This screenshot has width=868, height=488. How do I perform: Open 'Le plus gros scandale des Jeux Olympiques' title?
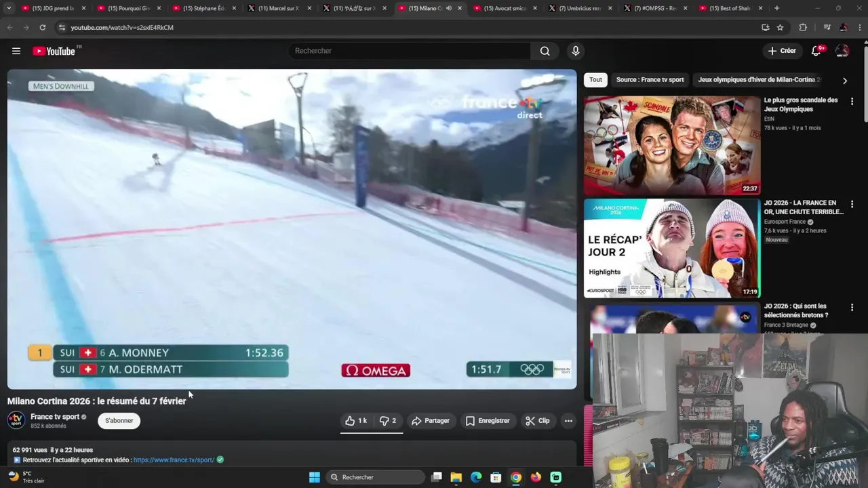point(801,104)
